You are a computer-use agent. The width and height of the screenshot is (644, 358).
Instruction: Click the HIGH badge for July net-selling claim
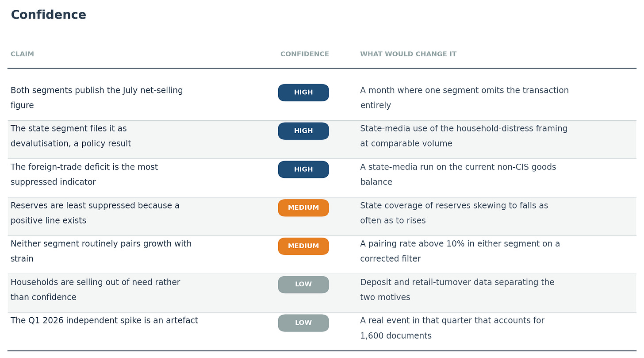[x=303, y=92]
